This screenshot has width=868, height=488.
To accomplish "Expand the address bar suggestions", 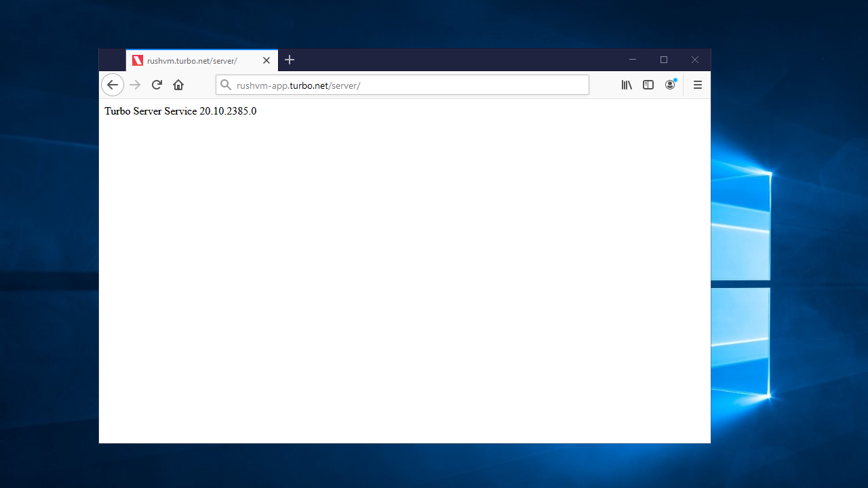I will pyautogui.click(x=402, y=85).
